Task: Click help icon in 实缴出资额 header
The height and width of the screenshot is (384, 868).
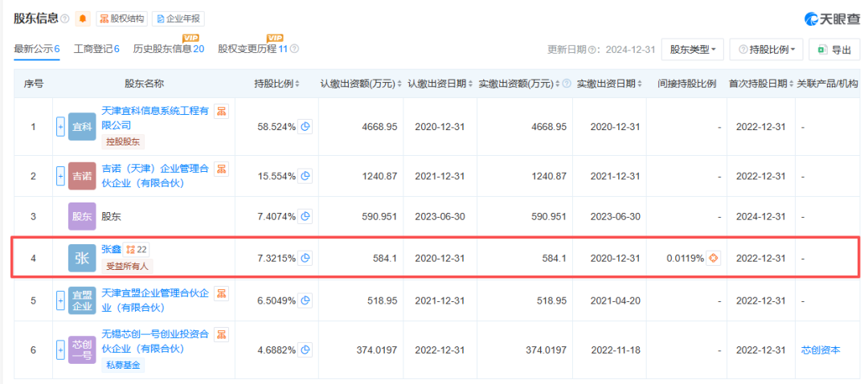Action: tap(567, 84)
